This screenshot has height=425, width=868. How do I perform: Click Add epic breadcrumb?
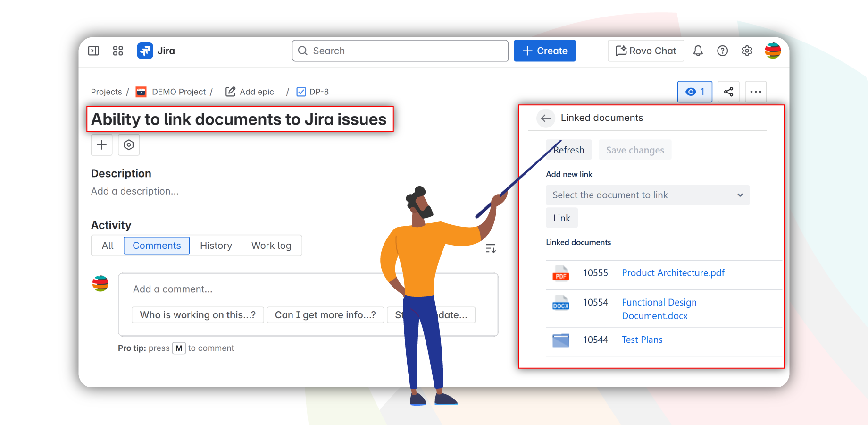250,92
